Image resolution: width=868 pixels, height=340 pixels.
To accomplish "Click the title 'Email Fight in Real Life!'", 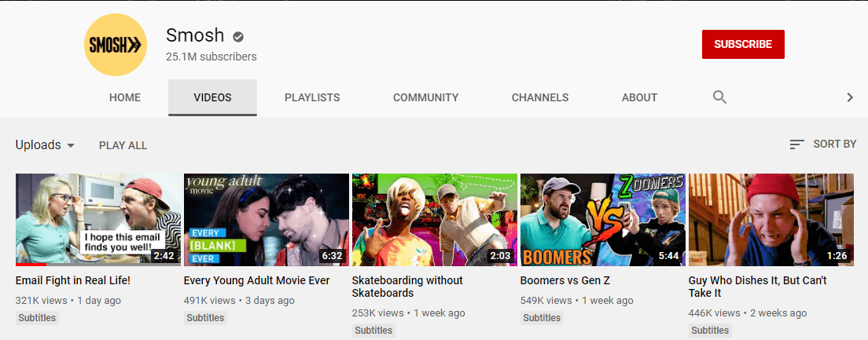I will [x=73, y=280].
